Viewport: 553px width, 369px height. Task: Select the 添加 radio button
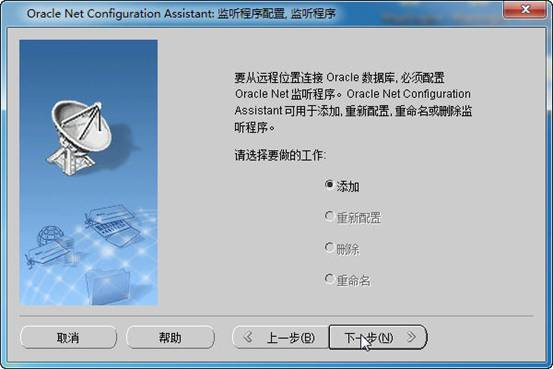[x=329, y=184]
